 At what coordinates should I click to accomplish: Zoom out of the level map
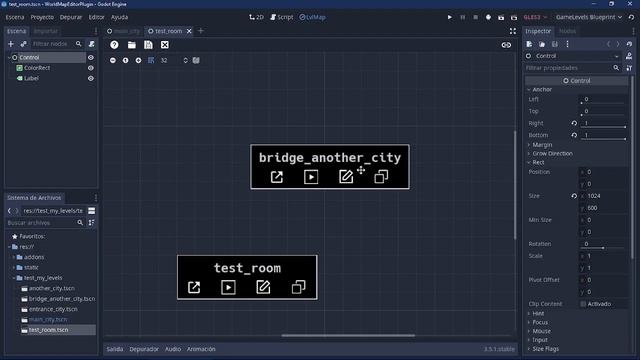[x=113, y=60]
